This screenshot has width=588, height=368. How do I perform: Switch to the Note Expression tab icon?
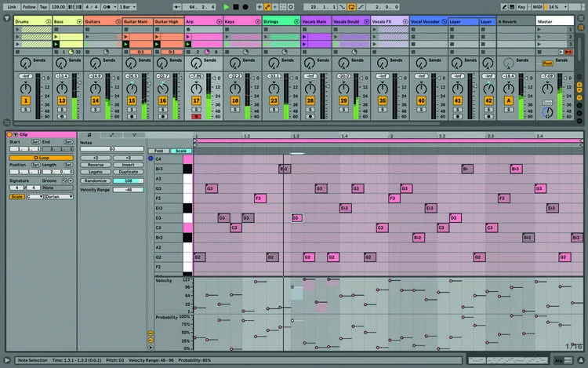134,135
